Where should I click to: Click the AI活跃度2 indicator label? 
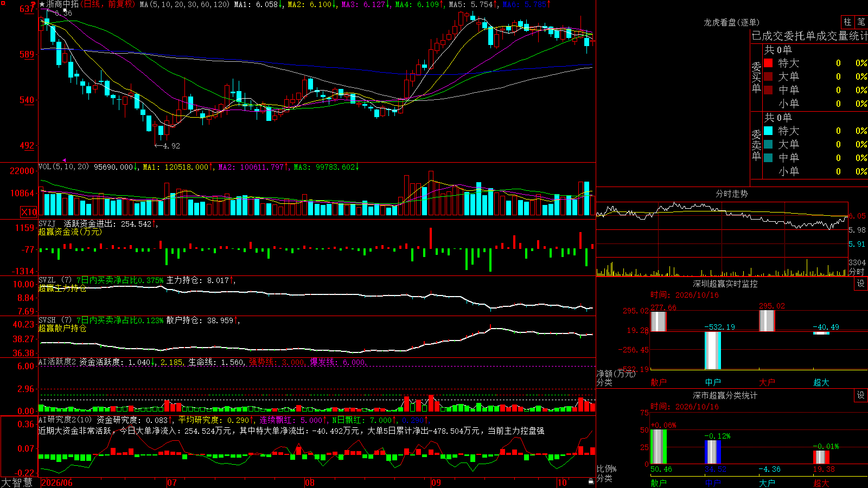(x=58, y=362)
